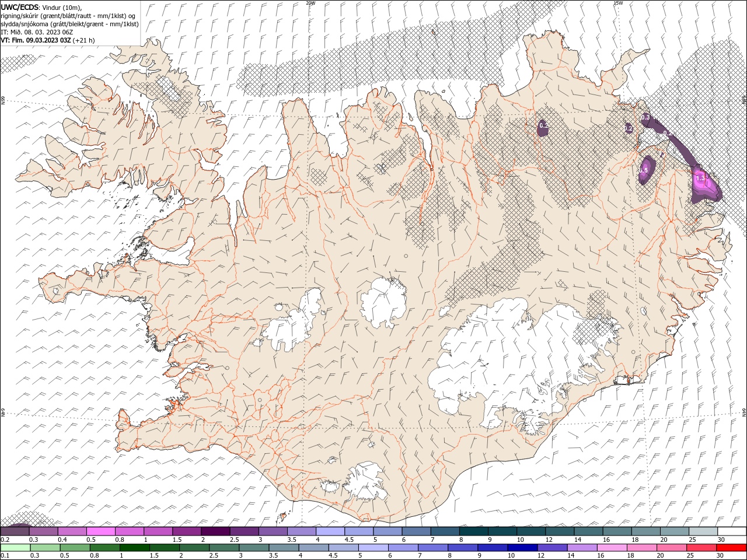The height and width of the screenshot is (560, 747).
Task: Click the light periwinkle 4 swatch in top legend row
Action: tap(330, 531)
